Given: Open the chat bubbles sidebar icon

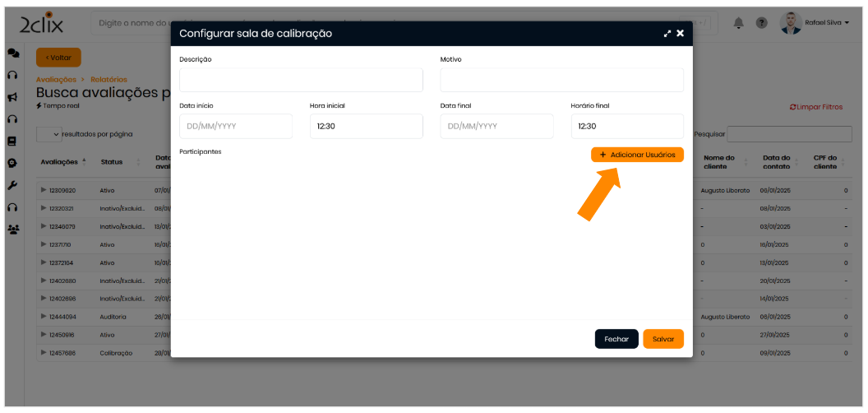Looking at the screenshot, I should [x=13, y=53].
